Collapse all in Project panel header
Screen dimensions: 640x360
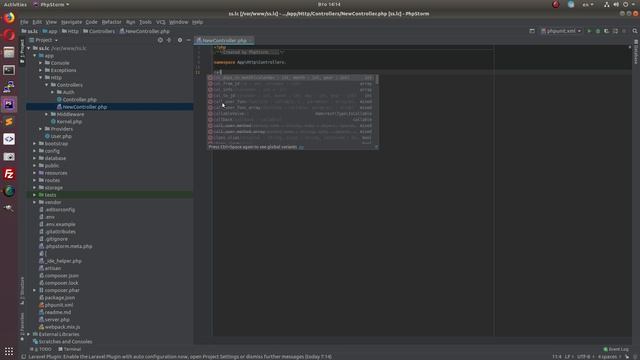169,40
